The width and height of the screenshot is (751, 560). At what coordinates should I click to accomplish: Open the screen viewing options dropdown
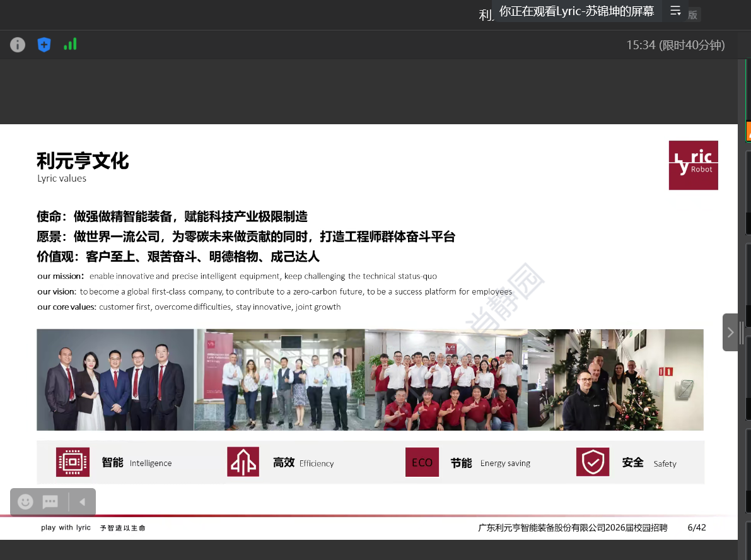(675, 11)
